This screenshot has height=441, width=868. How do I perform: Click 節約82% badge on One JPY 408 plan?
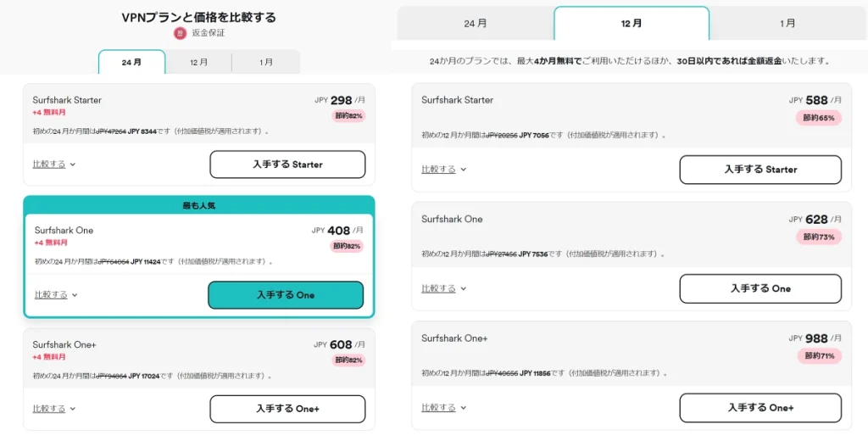click(x=347, y=246)
